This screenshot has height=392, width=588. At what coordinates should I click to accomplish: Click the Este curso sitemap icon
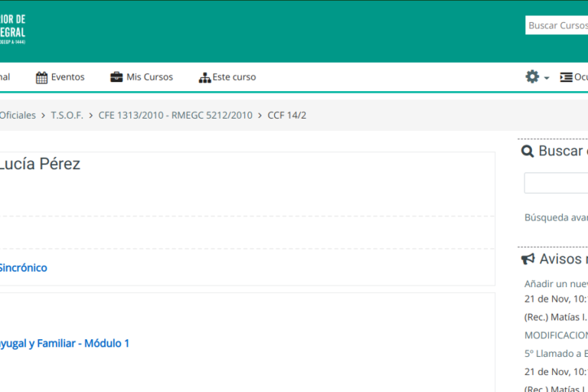coord(204,77)
